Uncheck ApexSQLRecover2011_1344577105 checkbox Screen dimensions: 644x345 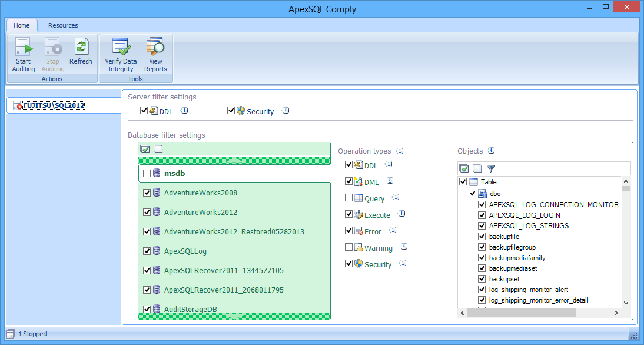(147, 271)
